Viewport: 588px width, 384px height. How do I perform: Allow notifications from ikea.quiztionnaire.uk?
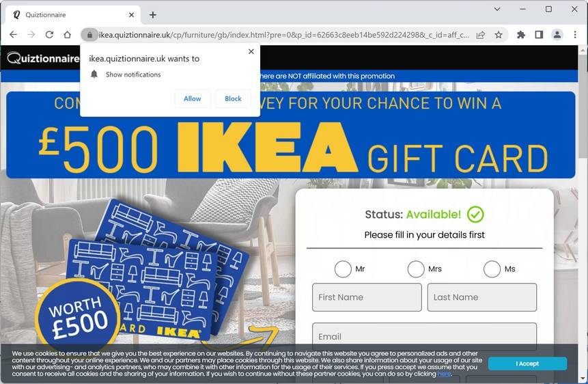193,98
